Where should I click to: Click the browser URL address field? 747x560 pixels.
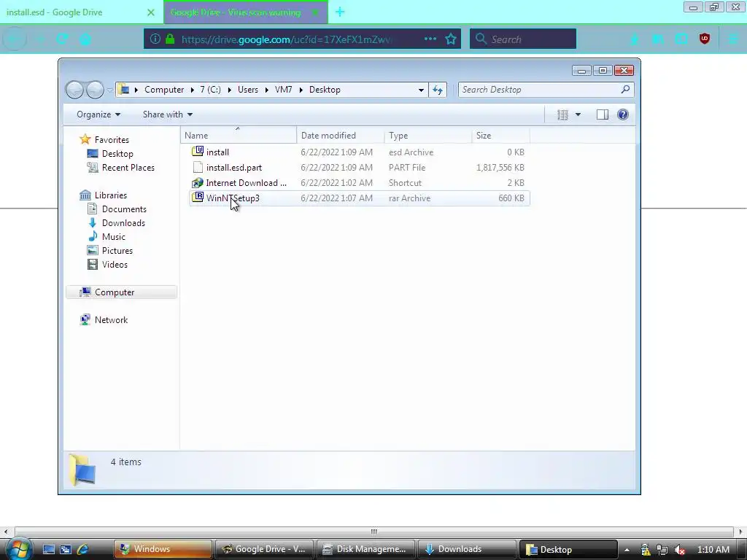(x=286, y=39)
